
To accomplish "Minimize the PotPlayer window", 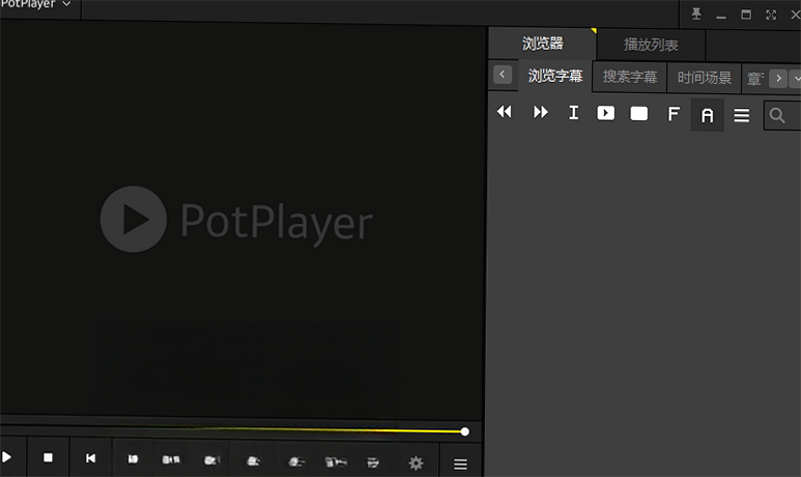I will coord(721,17).
